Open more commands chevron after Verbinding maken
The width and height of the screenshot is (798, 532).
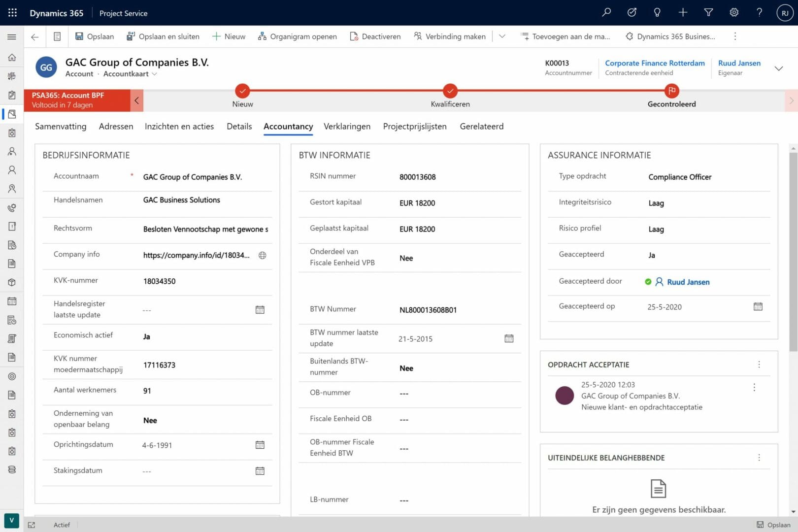point(502,36)
